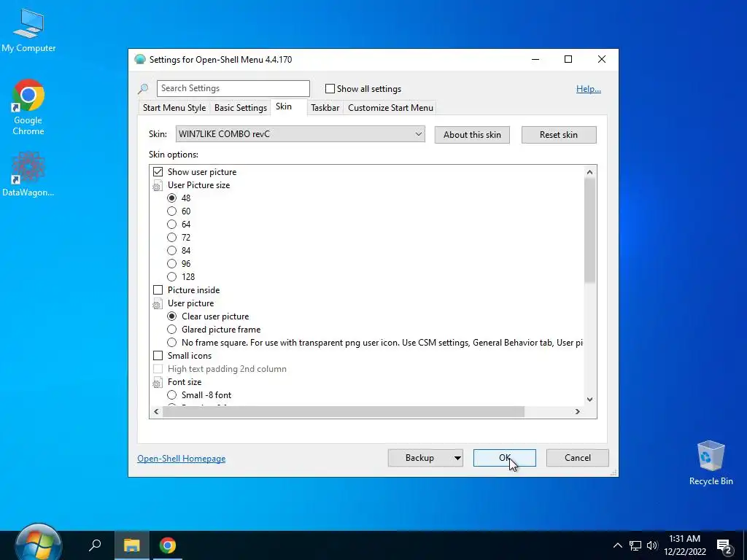Select Small -8 font option
This screenshot has height=560, width=747.
pyautogui.click(x=171, y=395)
